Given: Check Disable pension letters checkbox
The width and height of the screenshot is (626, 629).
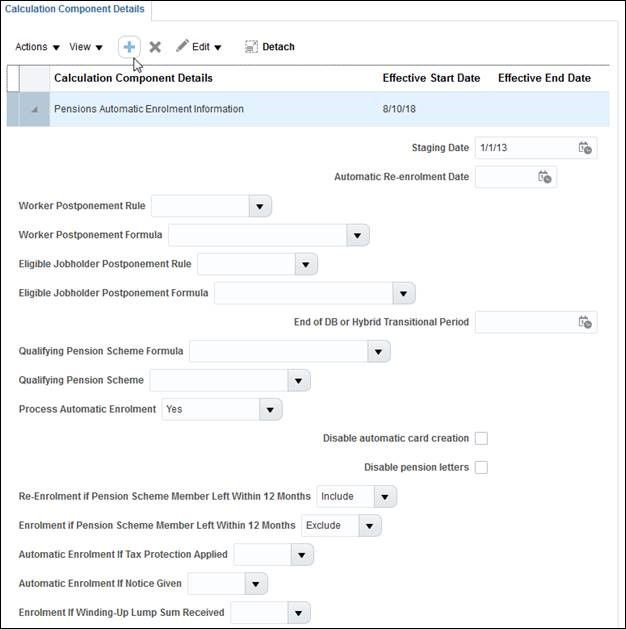Looking at the screenshot, I should [481, 467].
